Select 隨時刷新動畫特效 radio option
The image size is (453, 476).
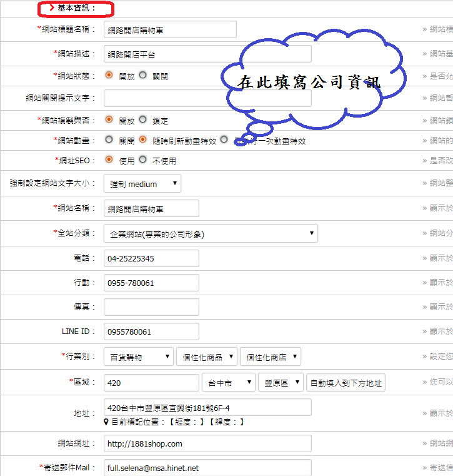point(143,140)
